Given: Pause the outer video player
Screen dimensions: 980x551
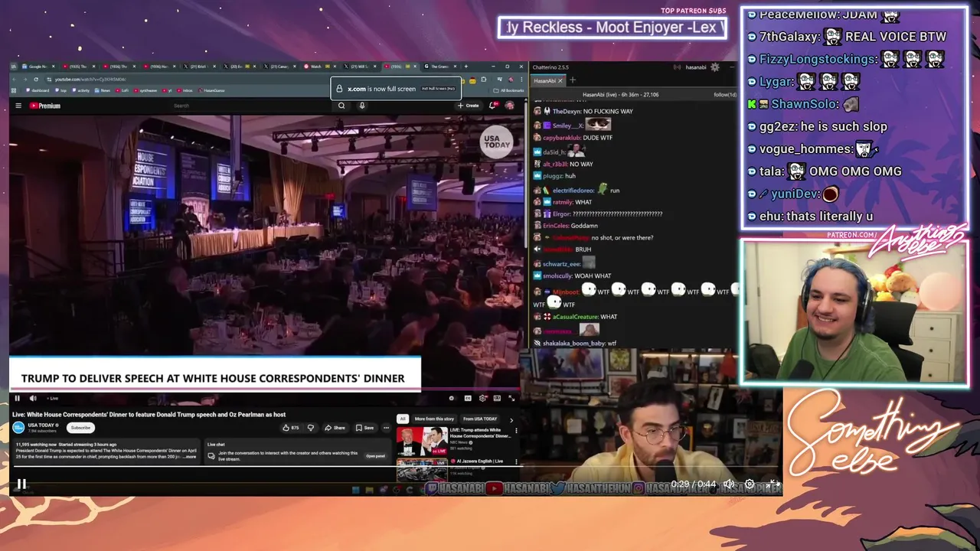Looking at the screenshot, I should pyautogui.click(x=21, y=484).
